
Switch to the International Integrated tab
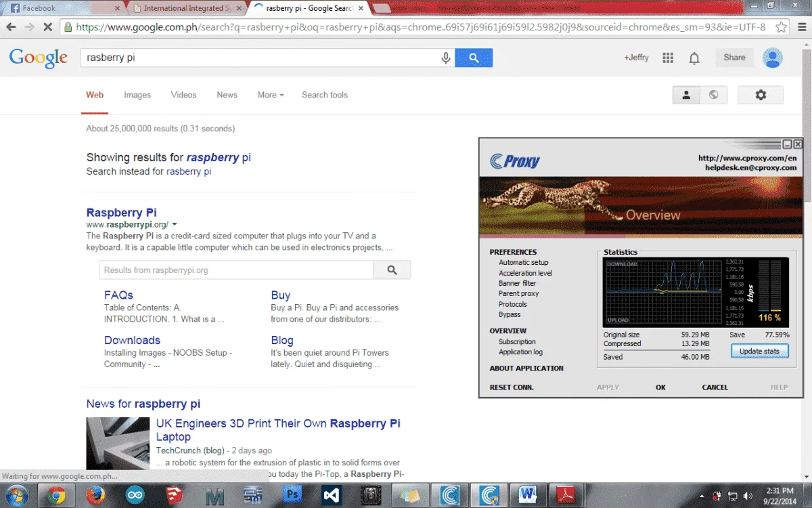point(187,8)
